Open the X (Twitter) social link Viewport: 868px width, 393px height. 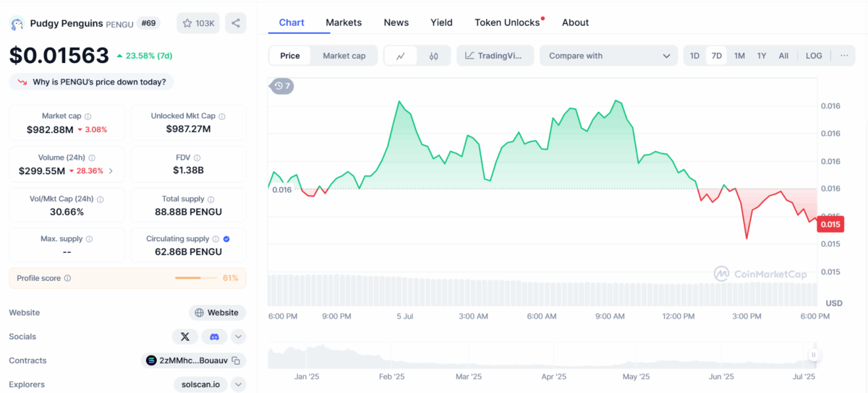(185, 337)
